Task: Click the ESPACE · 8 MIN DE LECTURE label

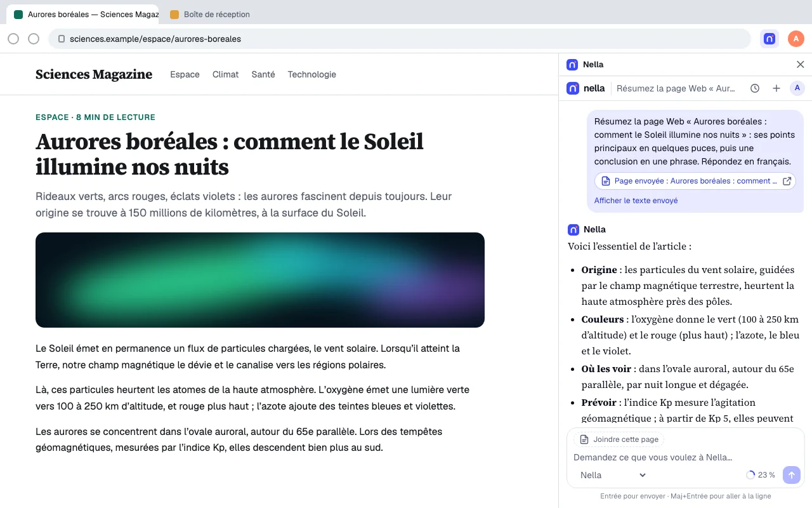Action: [x=95, y=117]
